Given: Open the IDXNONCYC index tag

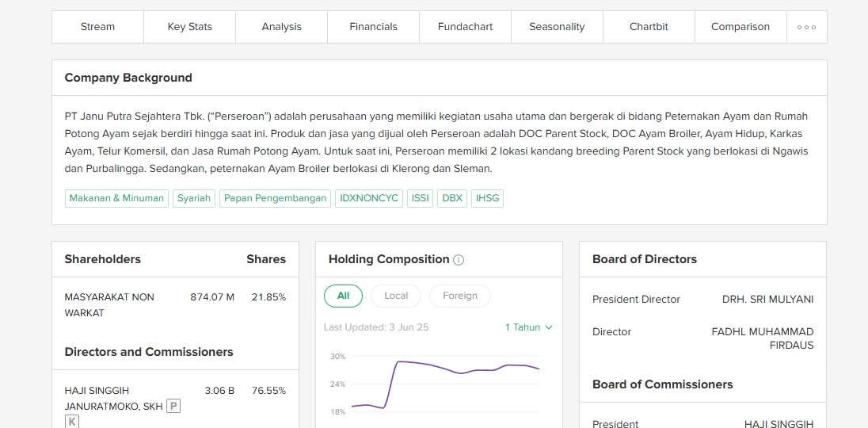Looking at the screenshot, I should (369, 198).
